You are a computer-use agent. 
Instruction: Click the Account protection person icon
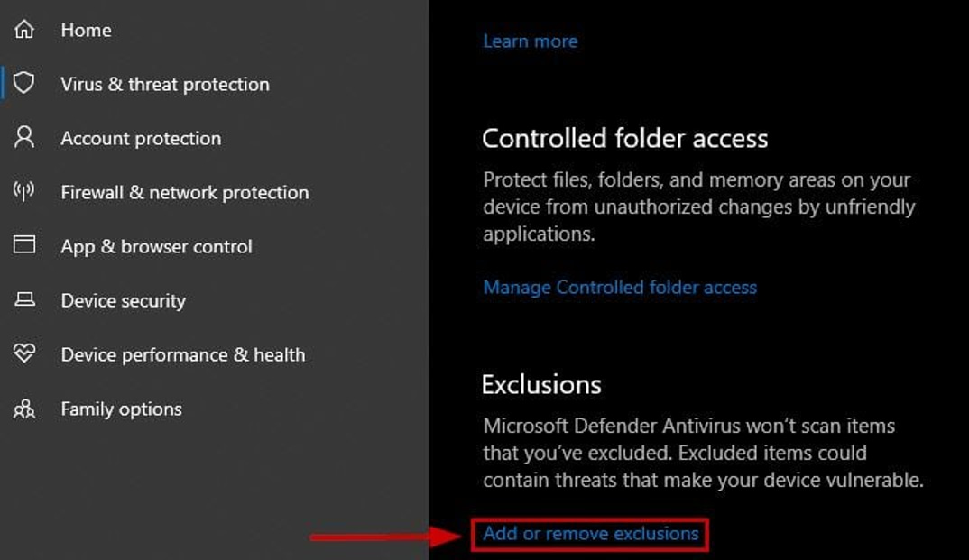pyautogui.click(x=24, y=138)
